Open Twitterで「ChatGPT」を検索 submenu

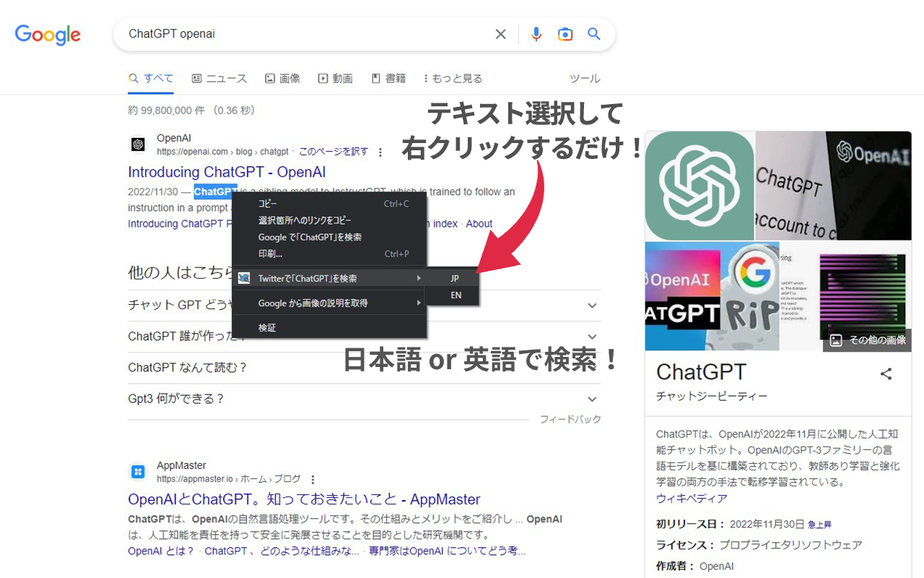click(329, 278)
